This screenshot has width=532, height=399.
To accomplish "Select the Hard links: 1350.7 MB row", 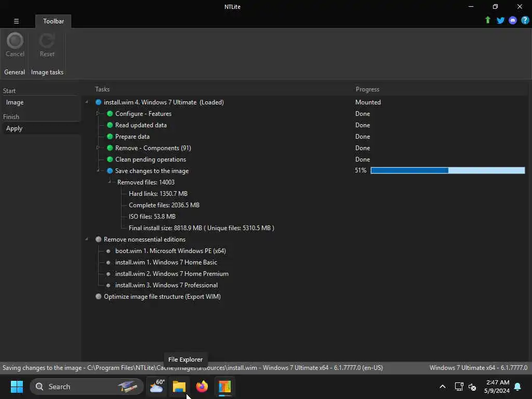I will 158,193.
